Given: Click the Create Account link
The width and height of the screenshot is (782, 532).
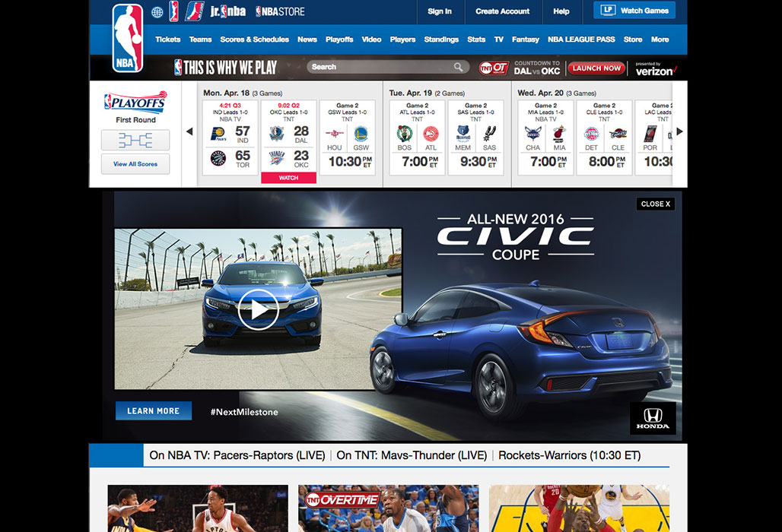Looking at the screenshot, I should (502, 11).
